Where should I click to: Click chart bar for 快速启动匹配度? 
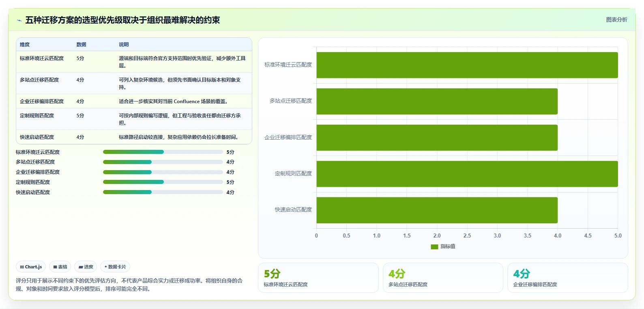(x=437, y=210)
